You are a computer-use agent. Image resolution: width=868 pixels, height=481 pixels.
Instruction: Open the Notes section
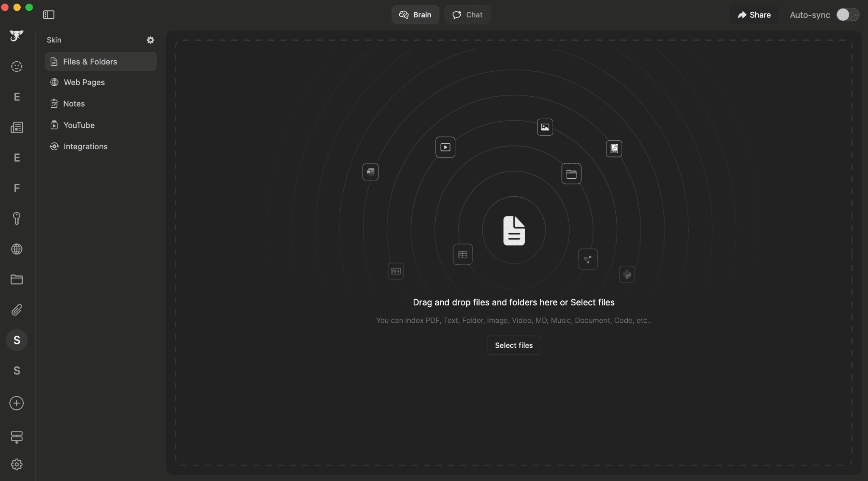(74, 103)
